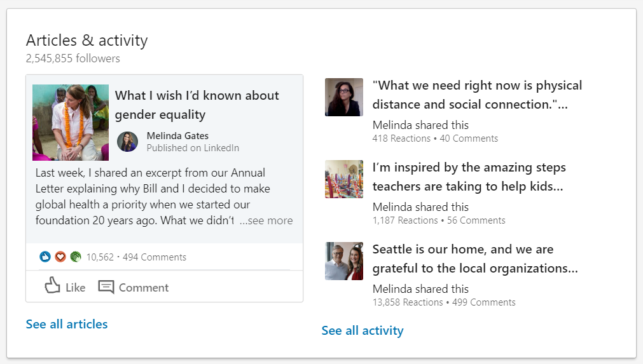Click the thumbs-up Like icon

point(52,286)
